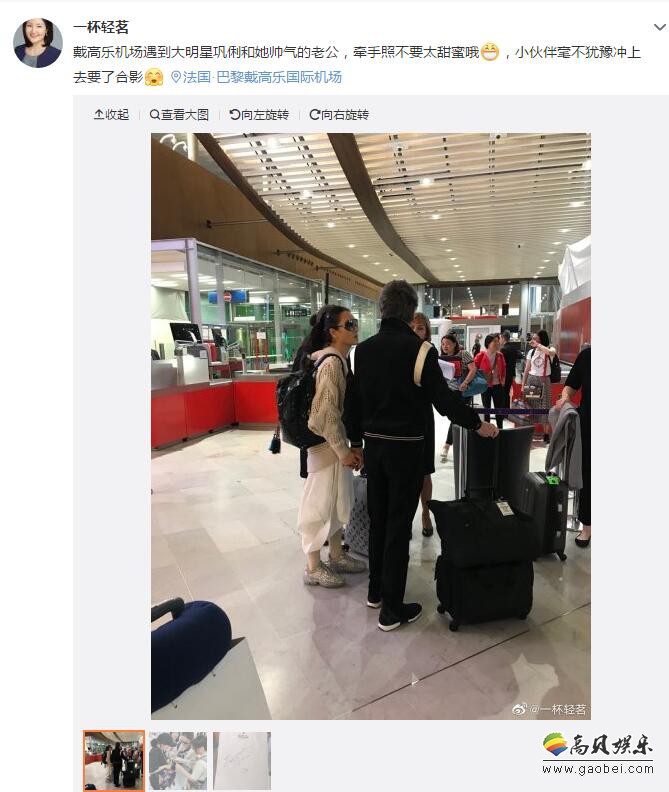Select the third autograph thumbnail
669x792 pixels.
click(242, 760)
